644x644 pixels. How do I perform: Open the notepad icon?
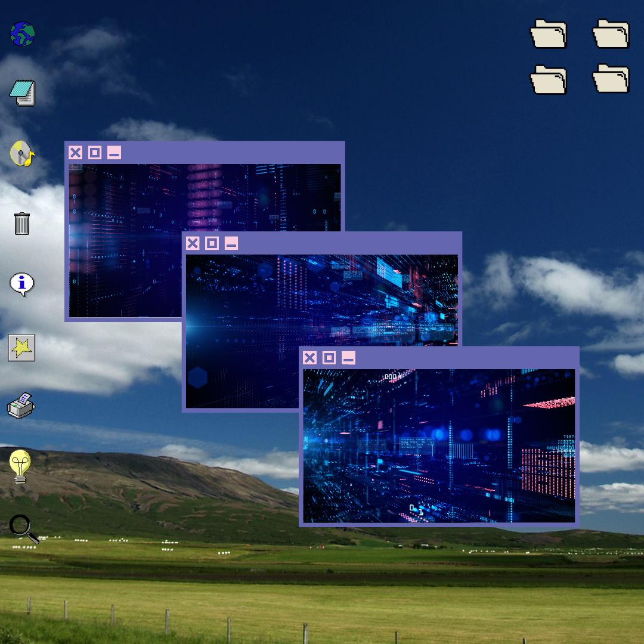click(x=23, y=92)
